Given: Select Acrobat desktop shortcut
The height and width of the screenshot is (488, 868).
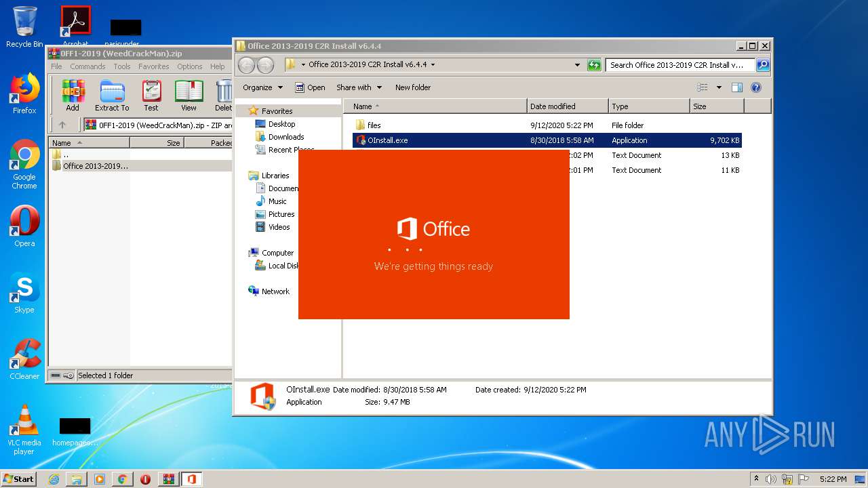Looking at the screenshot, I should click(75, 26).
